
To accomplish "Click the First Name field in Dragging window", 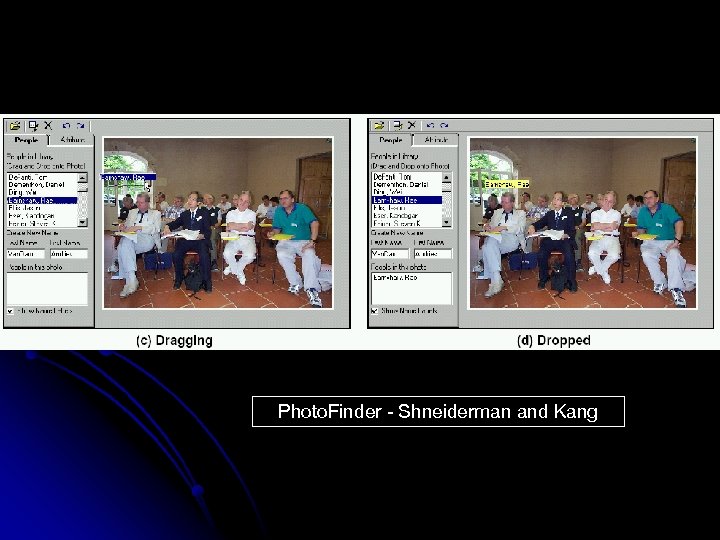I will click(68, 253).
